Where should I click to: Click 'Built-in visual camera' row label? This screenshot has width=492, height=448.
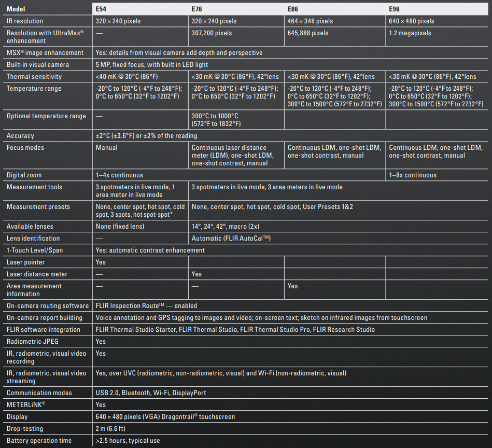click(x=38, y=65)
